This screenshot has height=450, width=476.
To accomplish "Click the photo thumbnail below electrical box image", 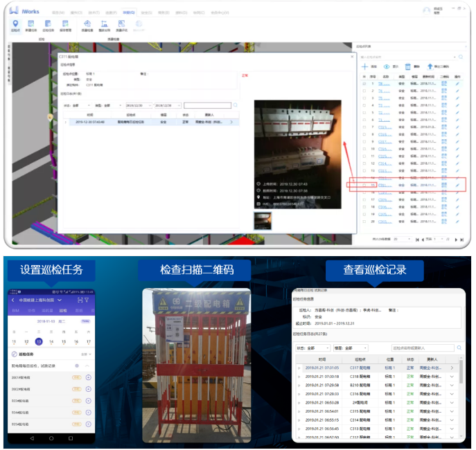I will point(263,221).
